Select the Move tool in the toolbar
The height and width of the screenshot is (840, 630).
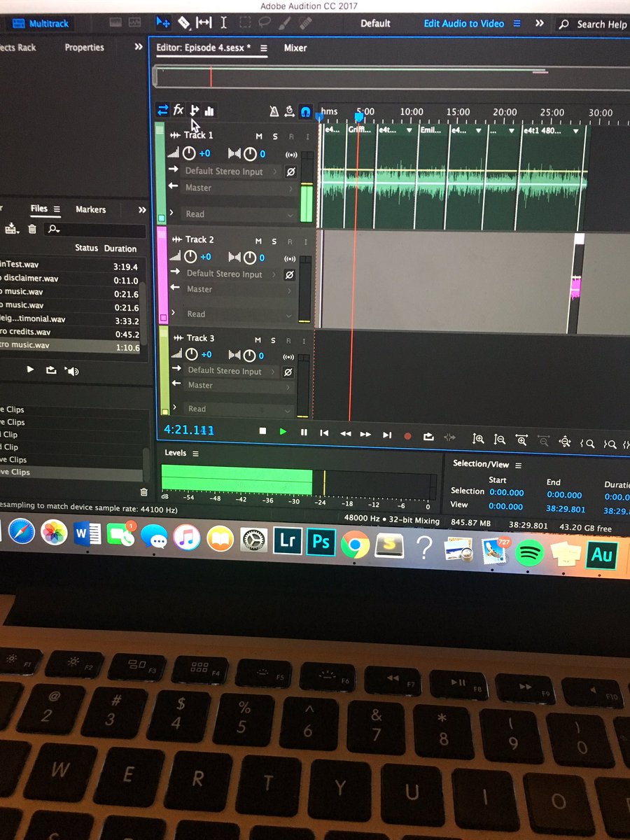click(x=164, y=22)
